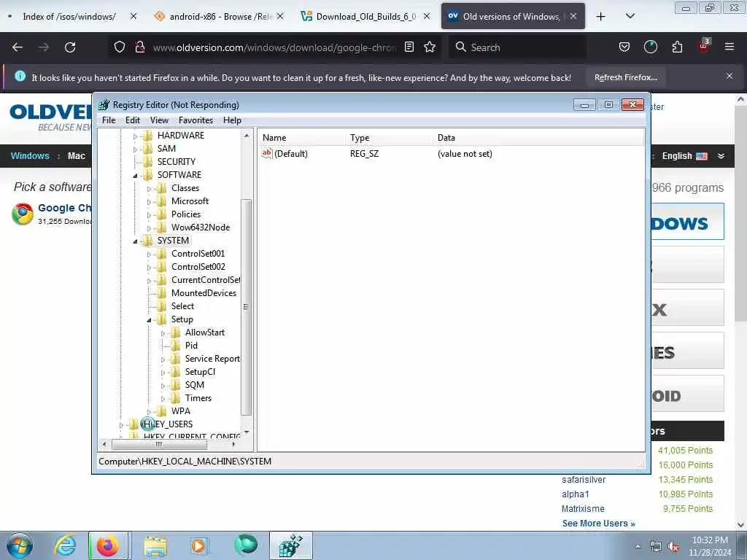
Task: Open Registry Editor View menu
Action: coord(159,120)
